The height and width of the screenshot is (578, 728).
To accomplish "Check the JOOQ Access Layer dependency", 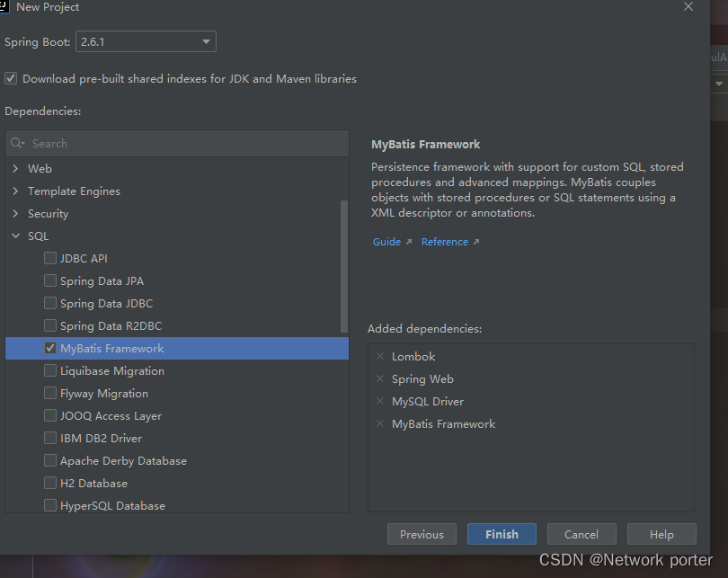I will click(x=50, y=415).
